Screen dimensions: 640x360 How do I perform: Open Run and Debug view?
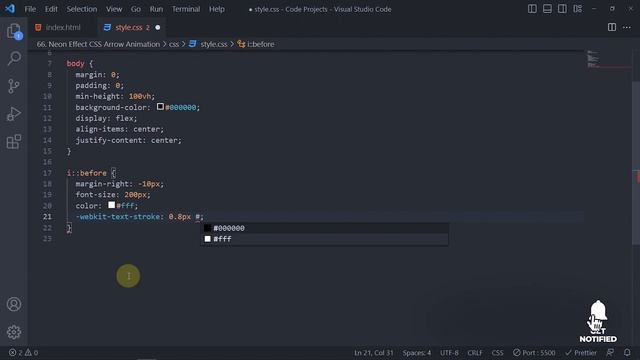click(x=14, y=114)
